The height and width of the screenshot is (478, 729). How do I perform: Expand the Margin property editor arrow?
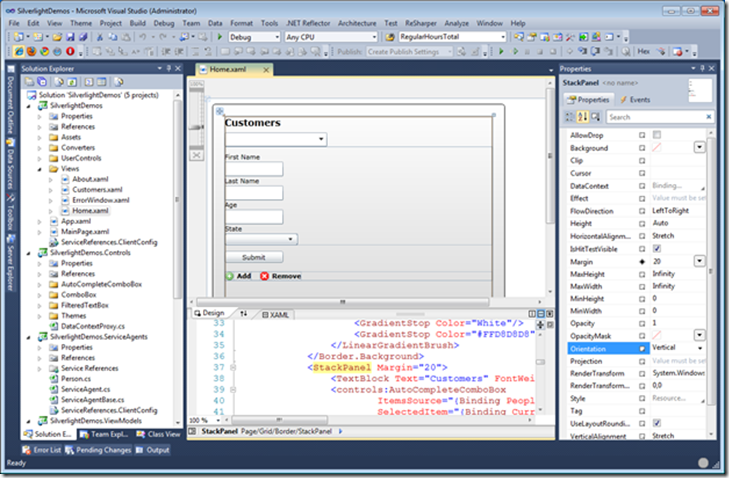click(x=700, y=261)
